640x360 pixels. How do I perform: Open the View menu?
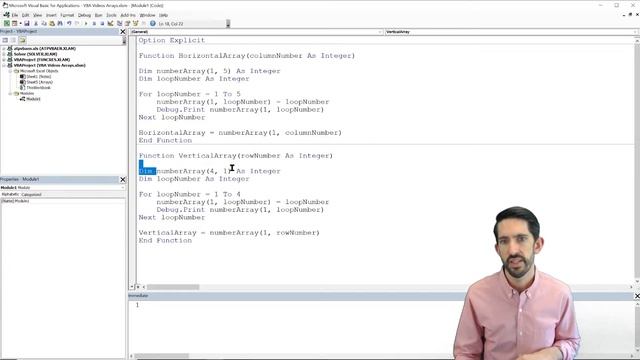[38, 15]
